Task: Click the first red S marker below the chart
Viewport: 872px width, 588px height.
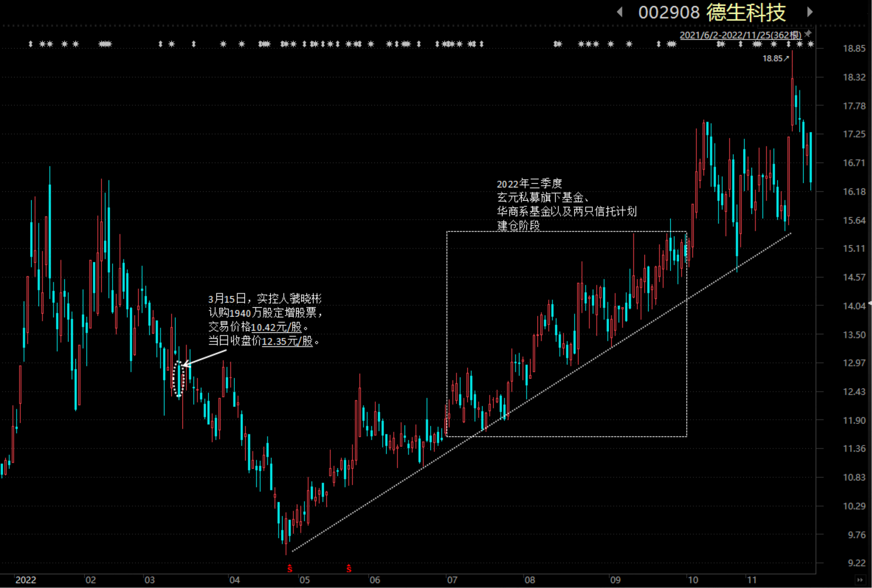Action: (x=290, y=569)
